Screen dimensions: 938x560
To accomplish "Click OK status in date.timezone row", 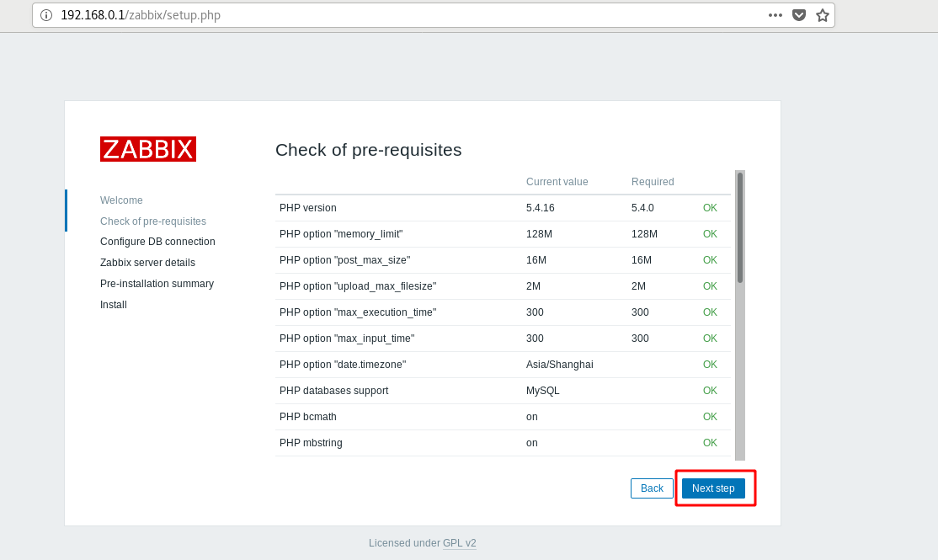I will click(710, 365).
